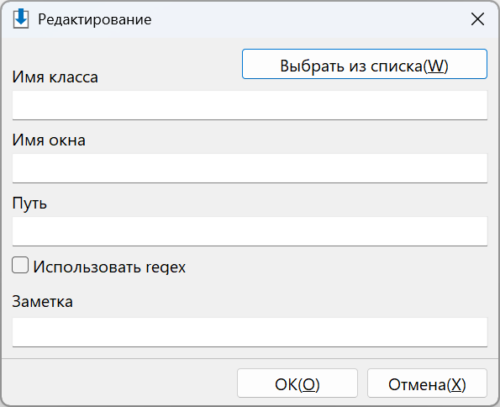The image size is (500, 407).
Task: Cancel editing via Отмена(X) button
Action: [427, 383]
